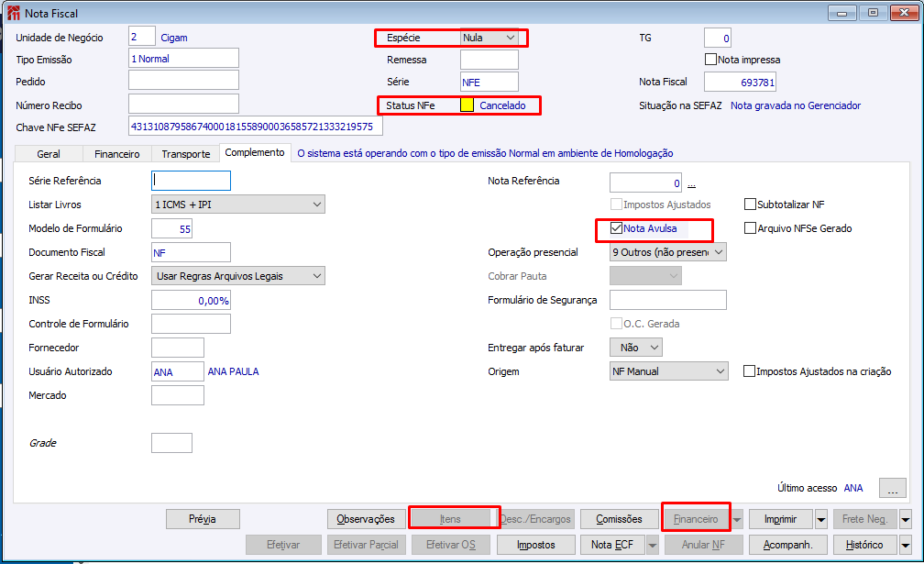Open Gerar Receita ou Crédito dropdown
The width and height of the screenshot is (924, 564).
[x=238, y=276]
